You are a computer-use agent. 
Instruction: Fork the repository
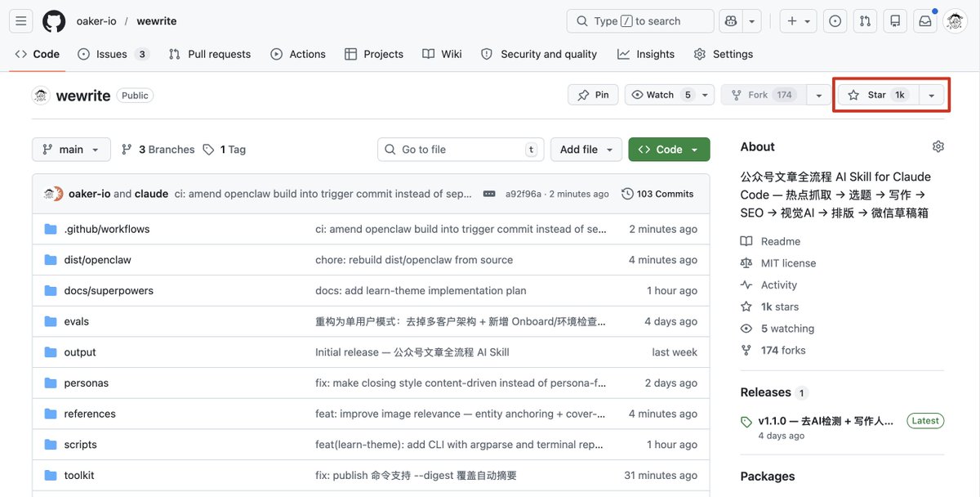763,95
